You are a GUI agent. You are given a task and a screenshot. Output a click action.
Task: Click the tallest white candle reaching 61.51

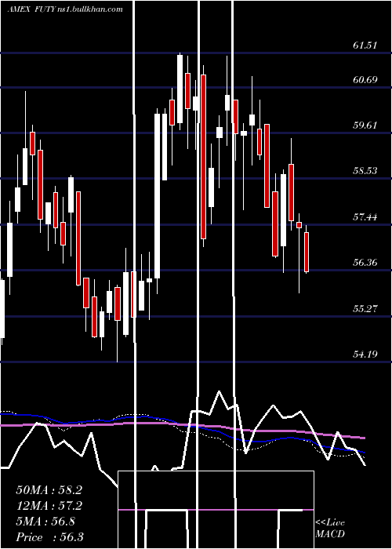(x=180, y=89)
